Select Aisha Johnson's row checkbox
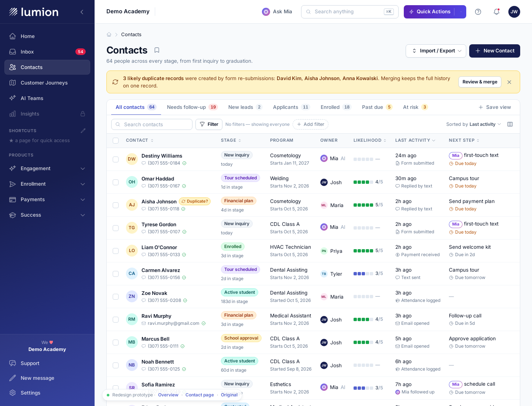Viewport: 532px width, 406px height. click(116, 205)
